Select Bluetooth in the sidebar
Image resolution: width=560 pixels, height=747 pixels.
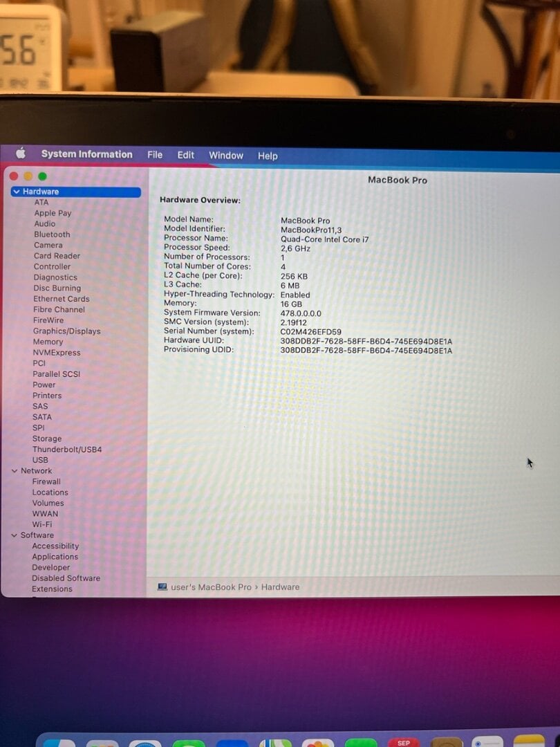click(x=52, y=234)
